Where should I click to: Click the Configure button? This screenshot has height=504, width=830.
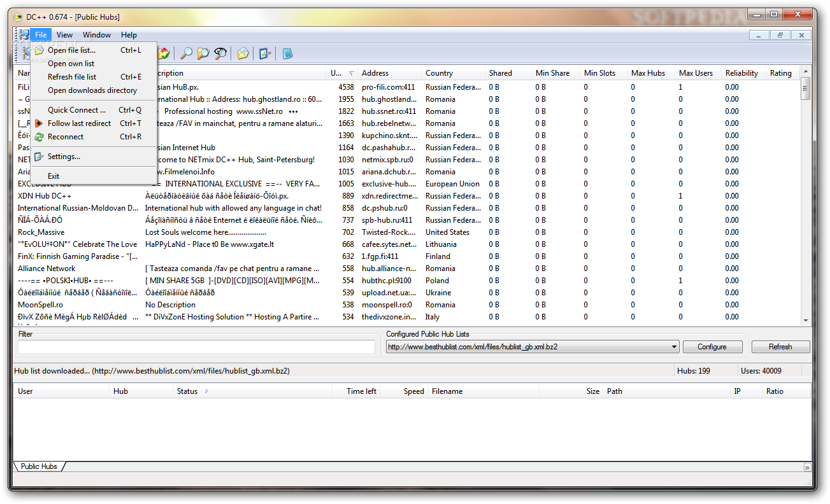712,347
